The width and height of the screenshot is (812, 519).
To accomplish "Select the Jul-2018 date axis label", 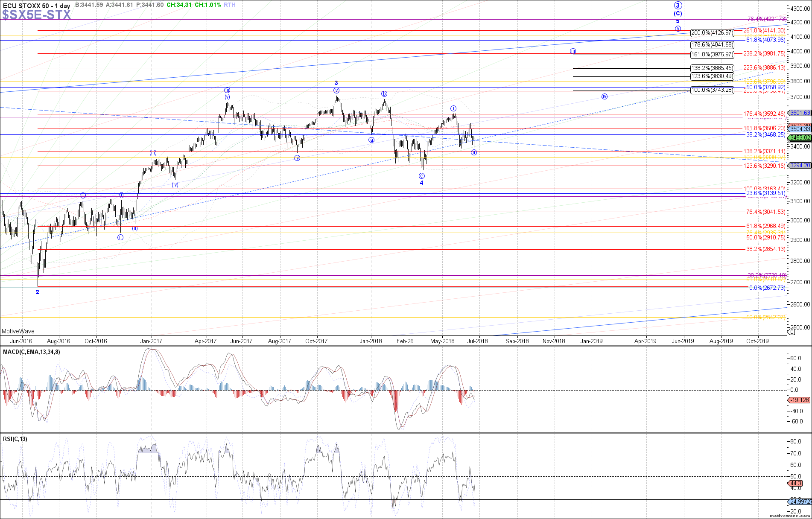I will tap(477, 341).
